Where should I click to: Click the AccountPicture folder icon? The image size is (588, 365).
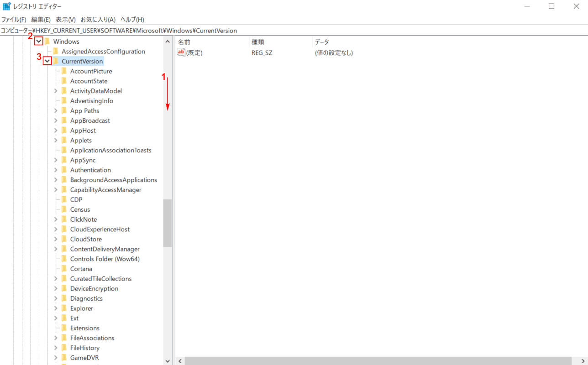coord(64,71)
